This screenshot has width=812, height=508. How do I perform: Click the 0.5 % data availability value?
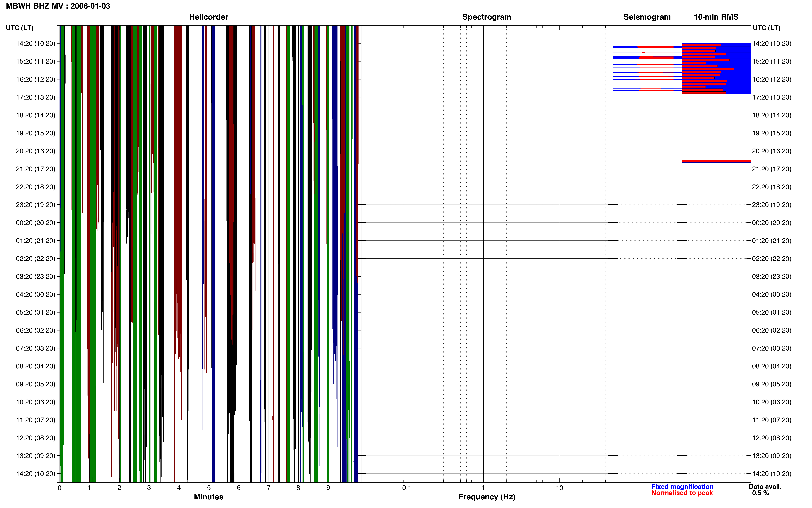pyautogui.click(x=760, y=493)
